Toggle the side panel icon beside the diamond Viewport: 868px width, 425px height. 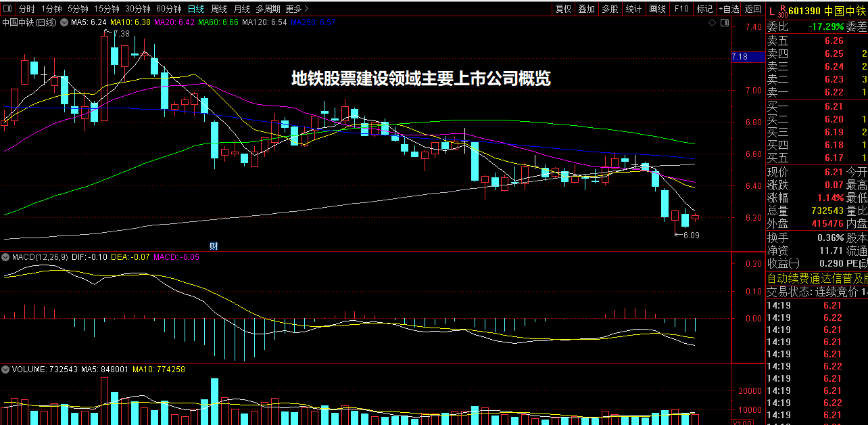[724, 23]
